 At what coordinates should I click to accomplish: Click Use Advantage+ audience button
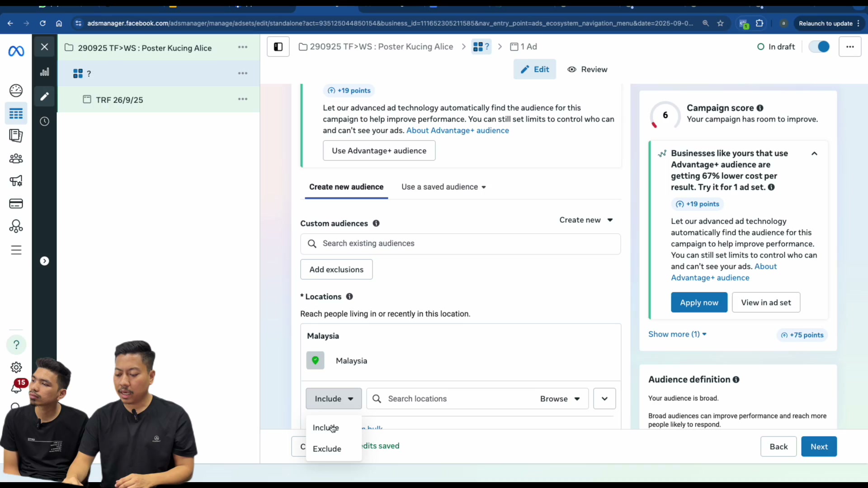pyautogui.click(x=379, y=150)
